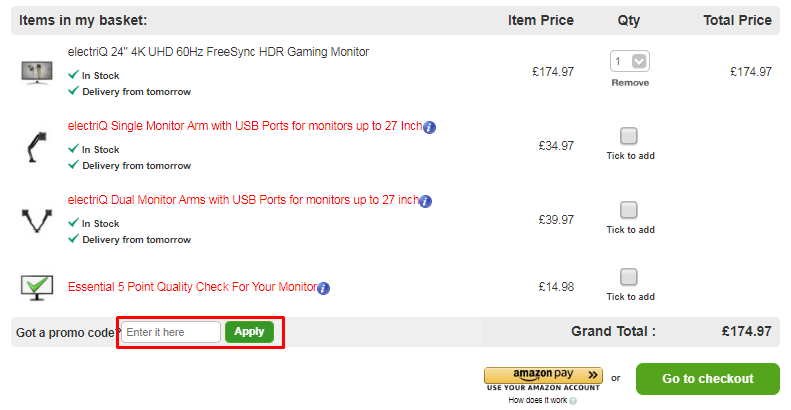Open electriQ 24" 4K UHD Gaming Monitor link

tap(218, 52)
